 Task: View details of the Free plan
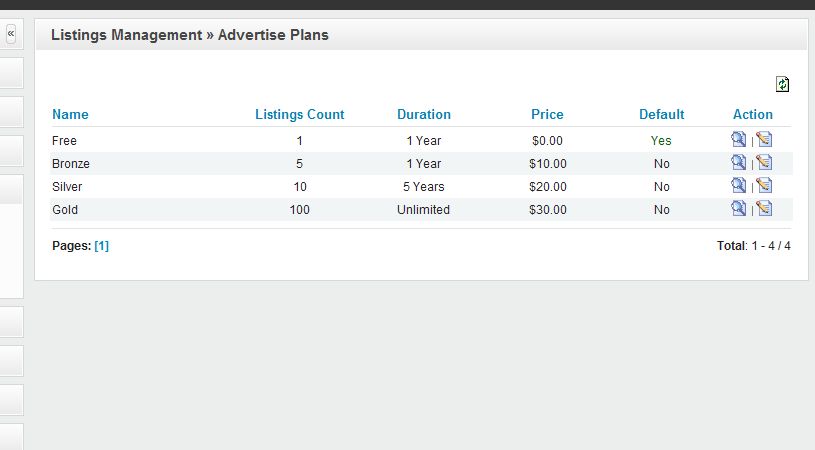pos(739,140)
